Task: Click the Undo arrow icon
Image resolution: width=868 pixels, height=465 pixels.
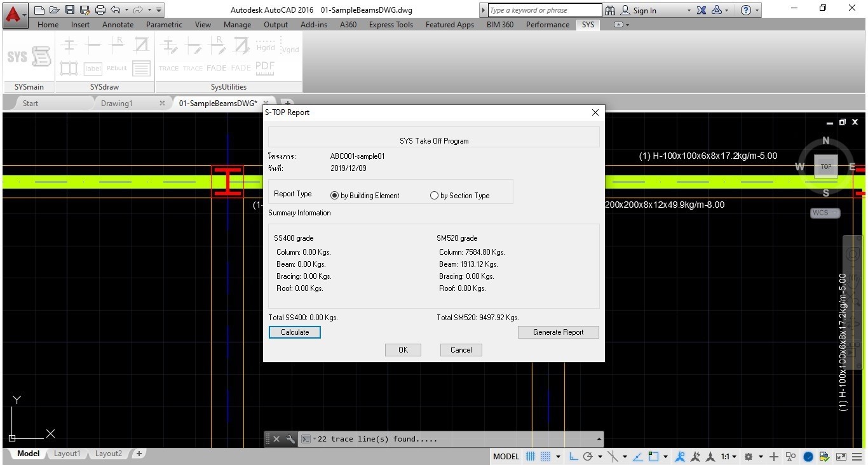Action: (115, 10)
